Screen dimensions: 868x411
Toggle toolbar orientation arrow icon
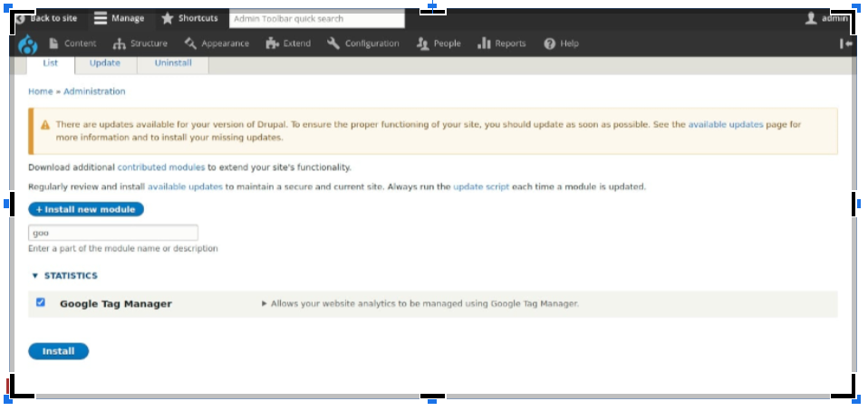(846, 43)
